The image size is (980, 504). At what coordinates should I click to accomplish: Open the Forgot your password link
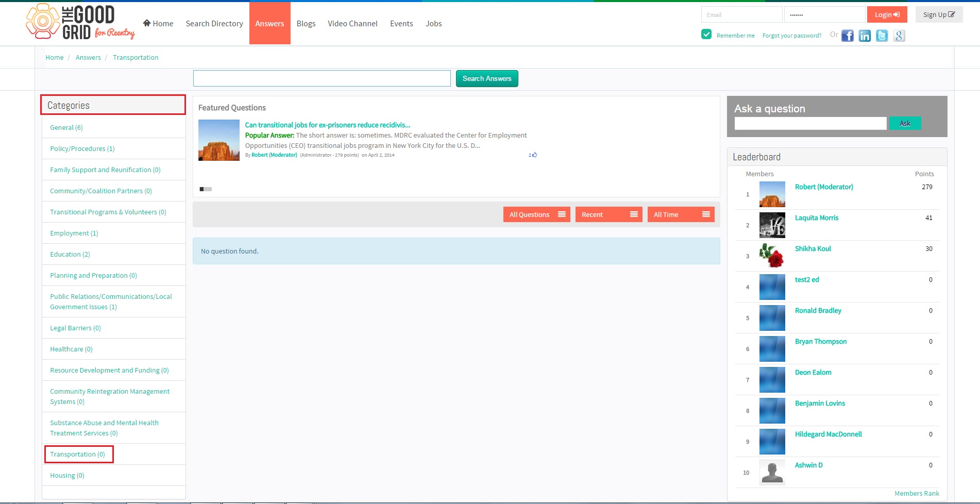792,36
